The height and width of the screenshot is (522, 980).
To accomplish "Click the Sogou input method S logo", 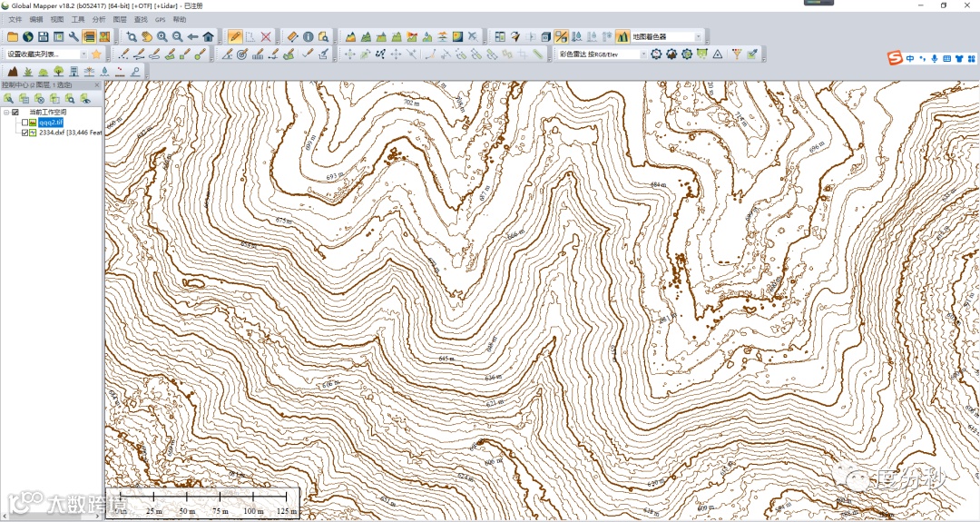I will (896, 59).
